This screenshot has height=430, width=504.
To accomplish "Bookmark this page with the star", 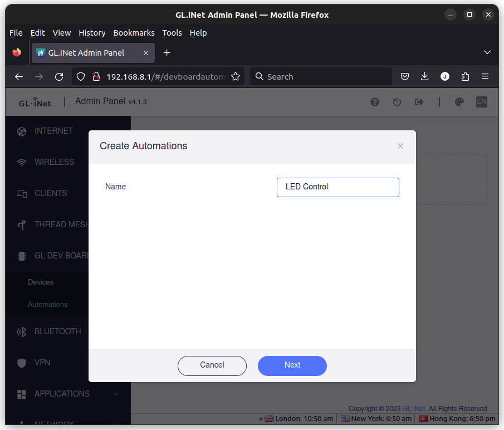I will [235, 76].
